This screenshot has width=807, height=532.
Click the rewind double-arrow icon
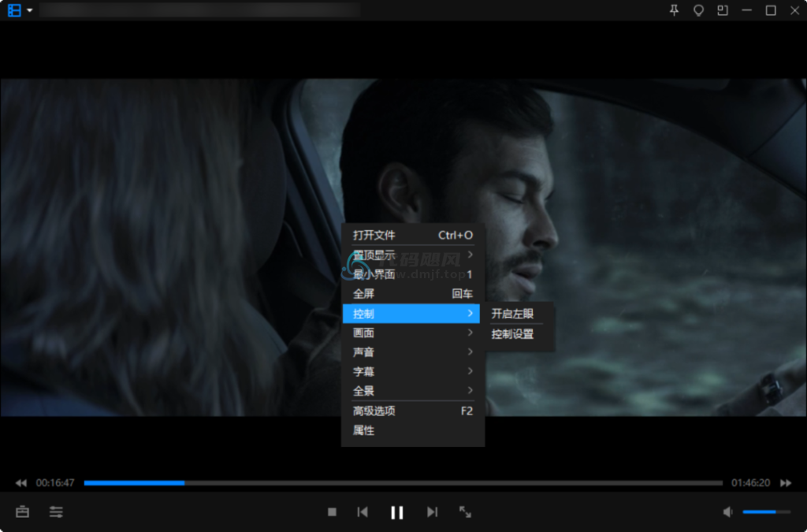21,482
